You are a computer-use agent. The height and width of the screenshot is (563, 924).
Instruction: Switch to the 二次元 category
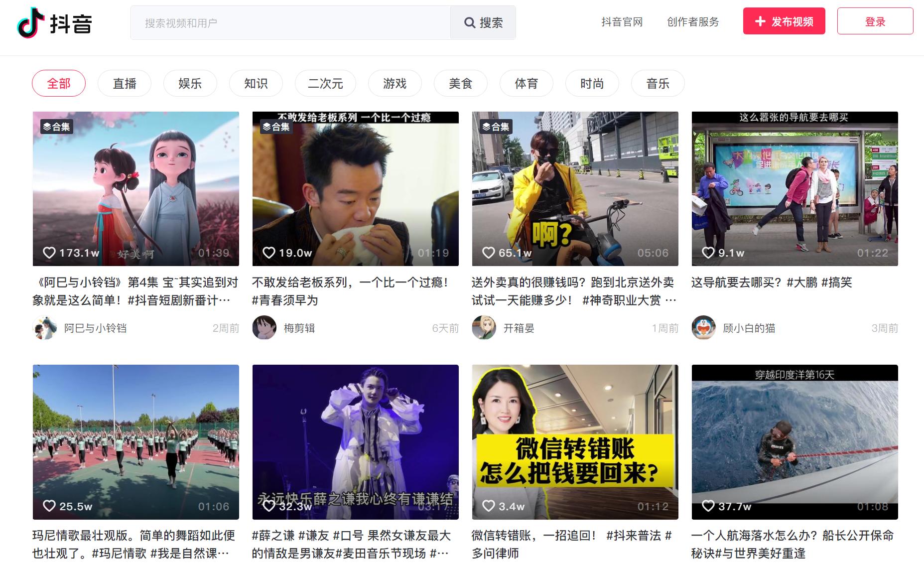(325, 83)
